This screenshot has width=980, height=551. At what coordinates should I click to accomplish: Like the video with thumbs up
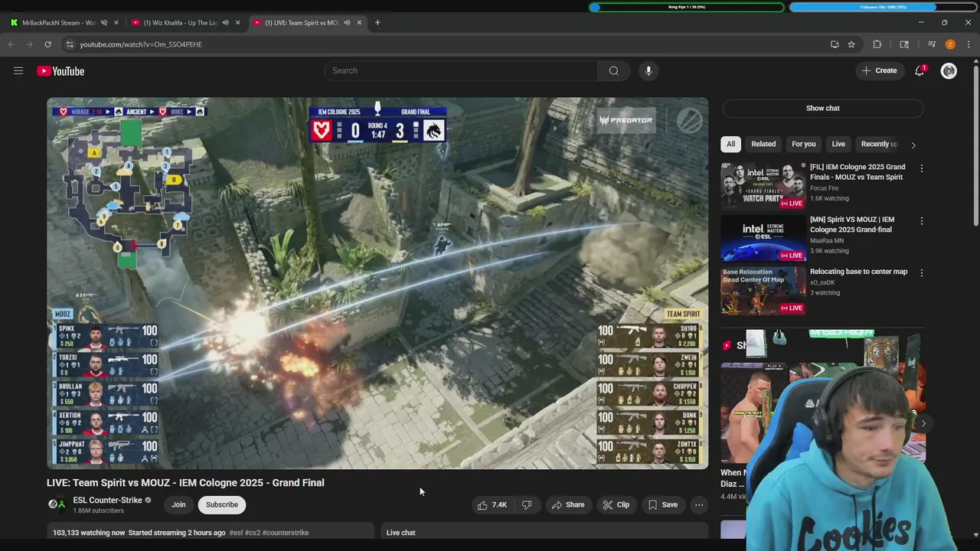(492, 505)
